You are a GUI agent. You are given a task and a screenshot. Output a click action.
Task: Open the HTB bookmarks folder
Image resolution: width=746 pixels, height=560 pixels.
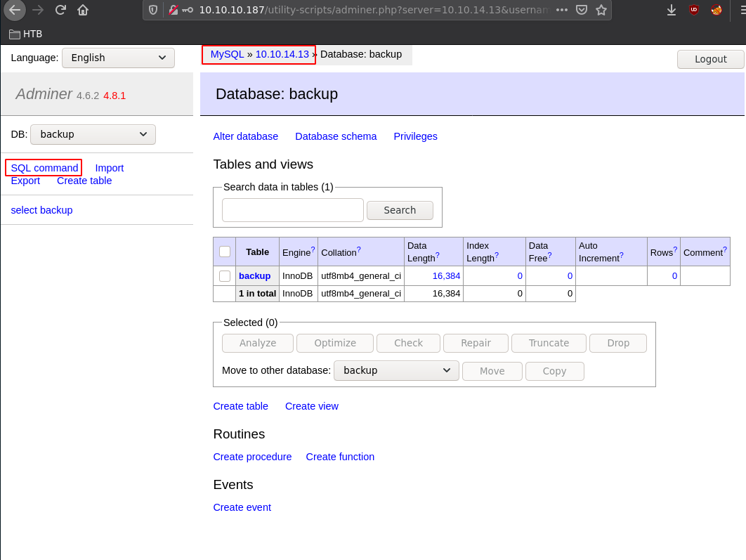(x=26, y=34)
